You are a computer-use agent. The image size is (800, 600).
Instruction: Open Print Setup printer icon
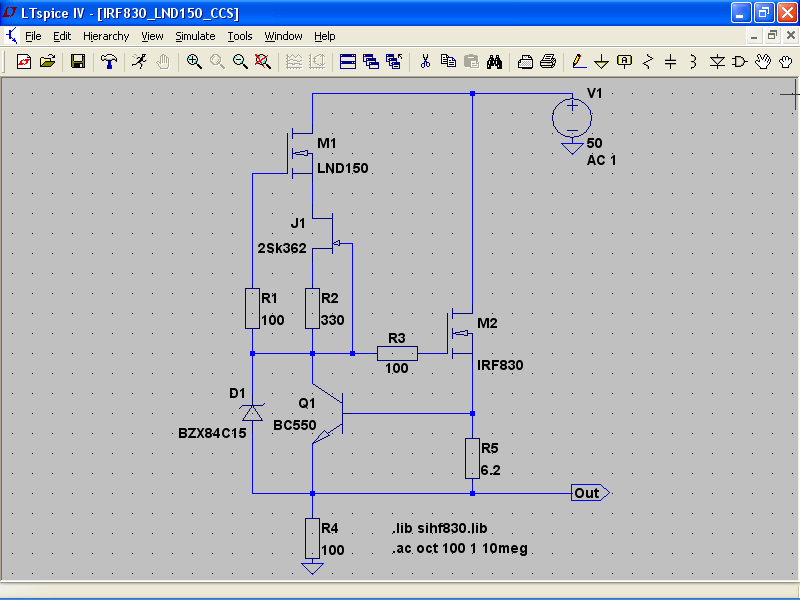525,62
